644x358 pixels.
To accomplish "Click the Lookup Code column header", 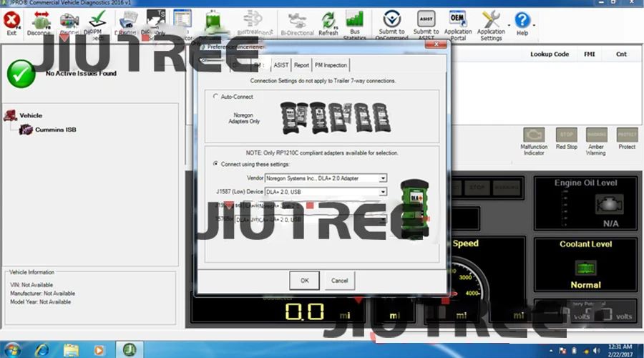I will click(549, 54).
